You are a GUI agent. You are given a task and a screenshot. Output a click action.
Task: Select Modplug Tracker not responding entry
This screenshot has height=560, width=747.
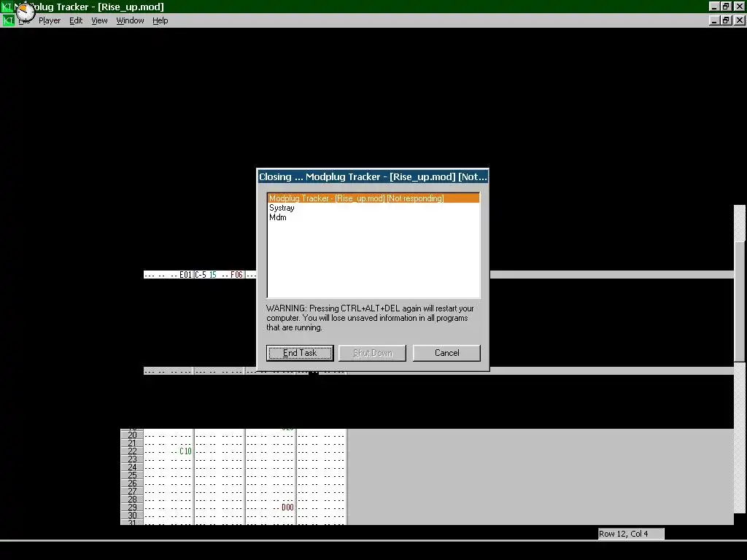pos(373,198)
